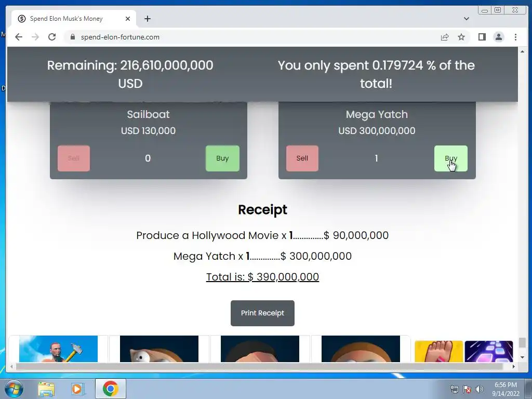The width and height of the screenshot is (532, 399).
Task: Click the vertical scrollbar thumb
Action: click(522, 342)
